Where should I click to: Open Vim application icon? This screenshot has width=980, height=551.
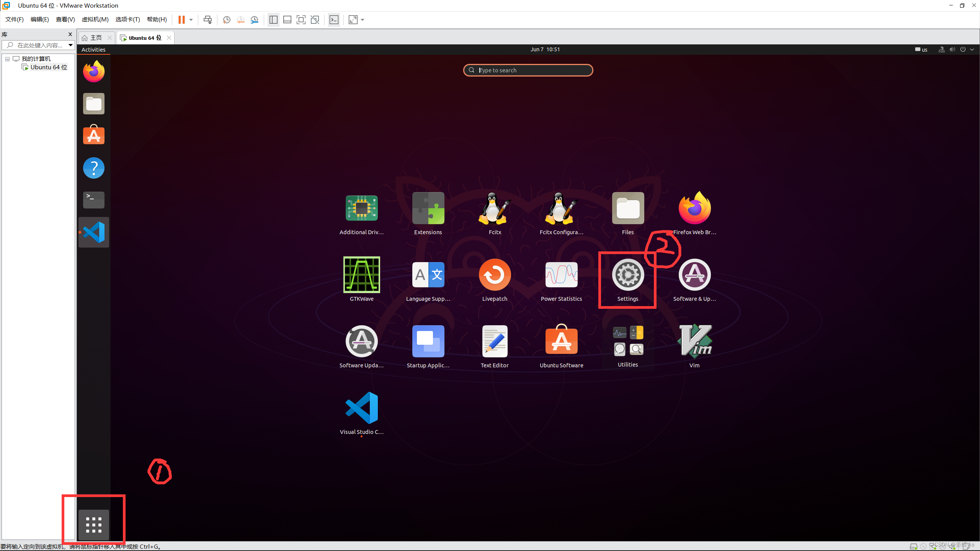click(694, 341)
